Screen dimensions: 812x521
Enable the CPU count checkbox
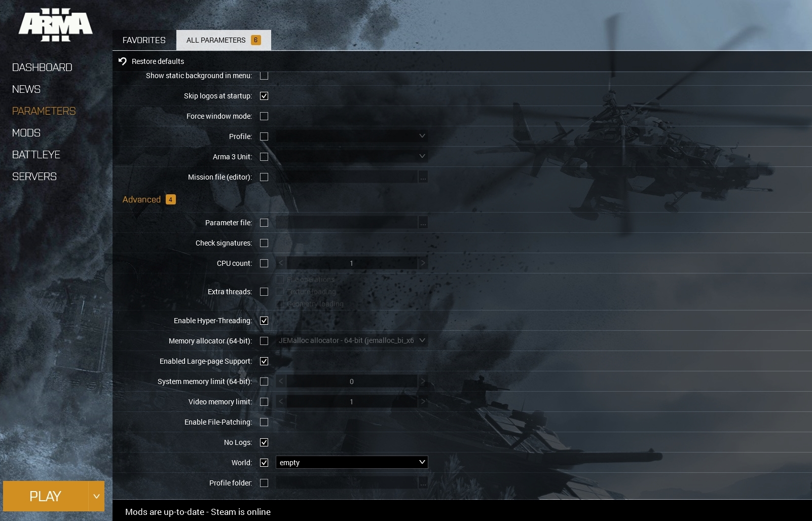pyautogui.click(x=264, y=263)
